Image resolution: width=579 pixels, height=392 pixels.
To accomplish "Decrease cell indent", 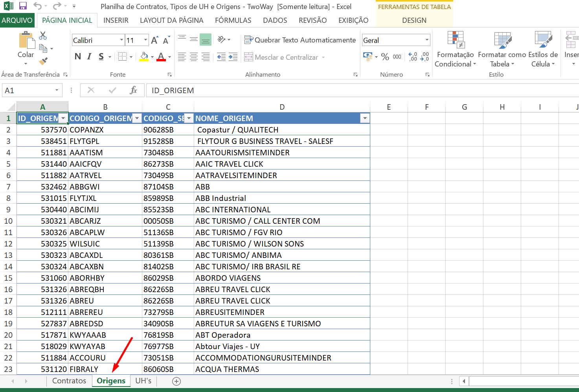I will [222, 57].
